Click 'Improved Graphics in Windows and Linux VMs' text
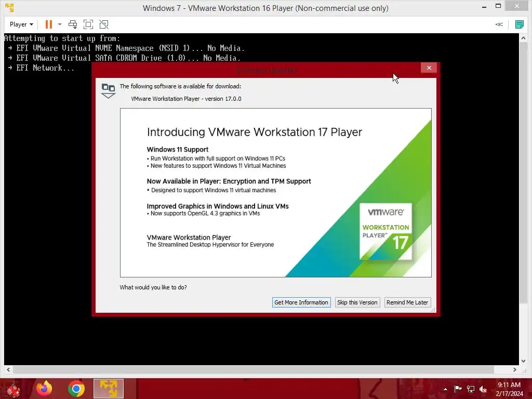 tap(218, 206)
